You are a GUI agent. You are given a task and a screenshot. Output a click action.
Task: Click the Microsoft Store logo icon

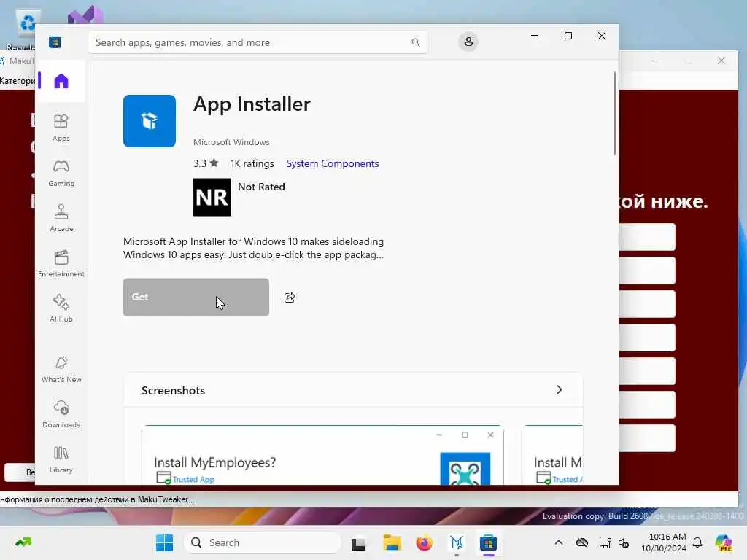[x=55, y=42]
